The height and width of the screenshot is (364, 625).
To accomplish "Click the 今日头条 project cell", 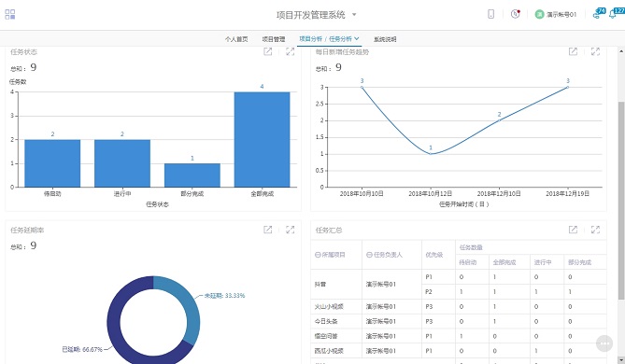I will [x=336, y=321].
